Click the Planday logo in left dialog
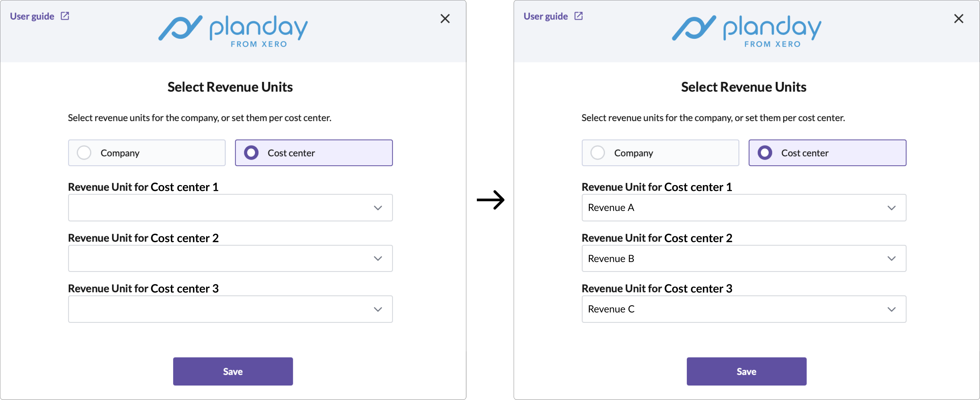The height and width of the screenshot is (400, 980). (x=233, y=31)
